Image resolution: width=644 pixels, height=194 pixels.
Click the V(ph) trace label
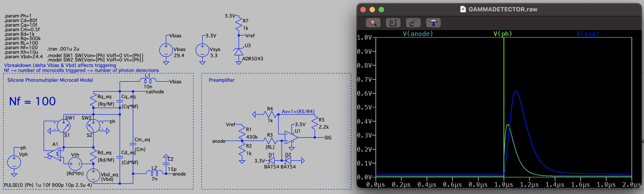(503, 34)
